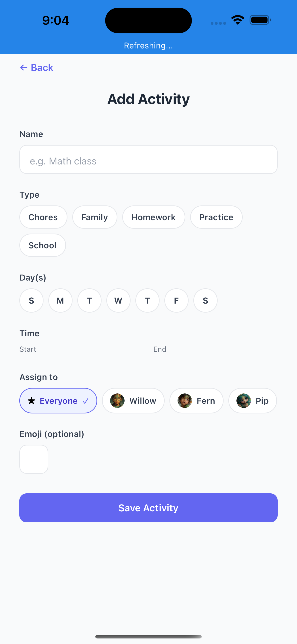Click the back arrow icon
Viewport: 297px width, 644px height.
[23, 67]
